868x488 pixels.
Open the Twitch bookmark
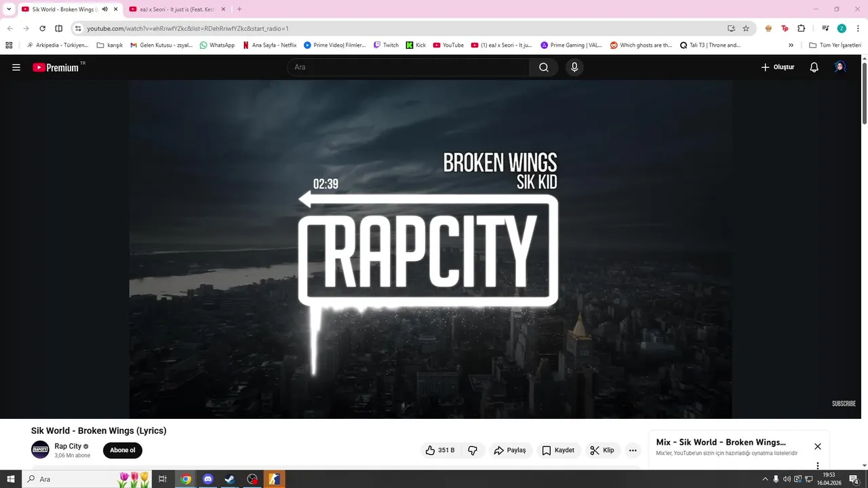(x=387, y=45)
